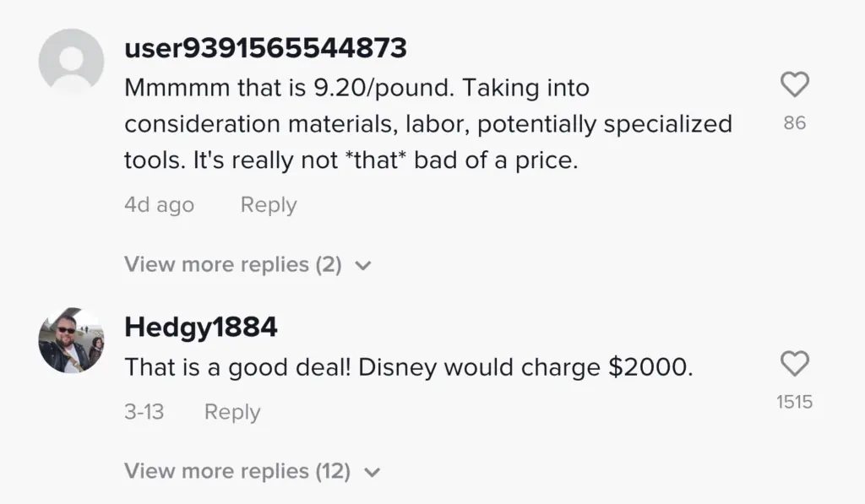Visit the Hedgy1884 username link

click(x=200, y=327)
